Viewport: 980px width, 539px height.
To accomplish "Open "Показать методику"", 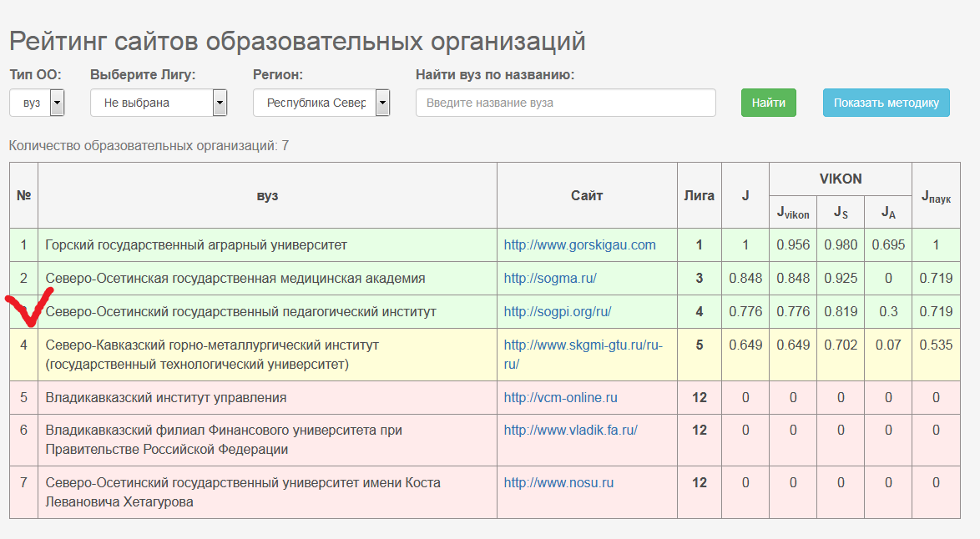I will (886, 102).
